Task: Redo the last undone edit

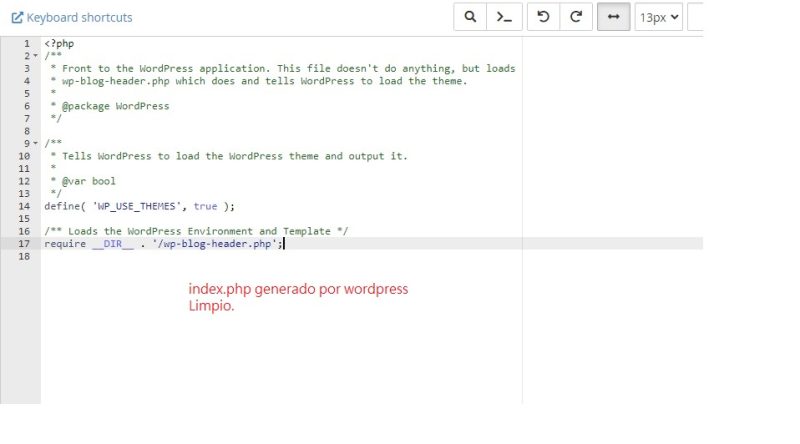Action: (576, 17)
